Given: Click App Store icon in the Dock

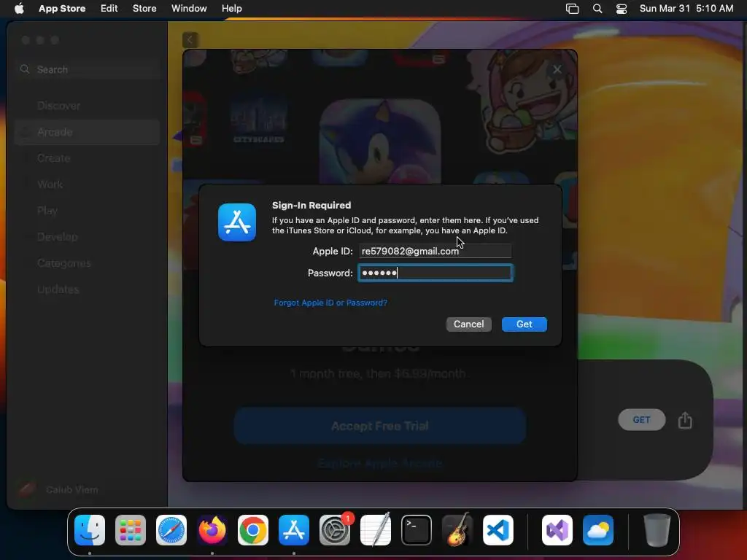Looking at the screenshot, I should pos(294,530).
